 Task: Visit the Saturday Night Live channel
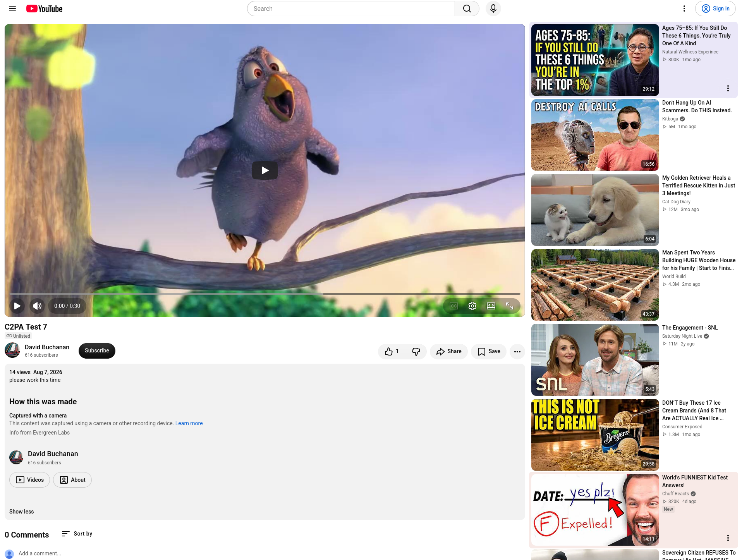(x=682, y=336)
